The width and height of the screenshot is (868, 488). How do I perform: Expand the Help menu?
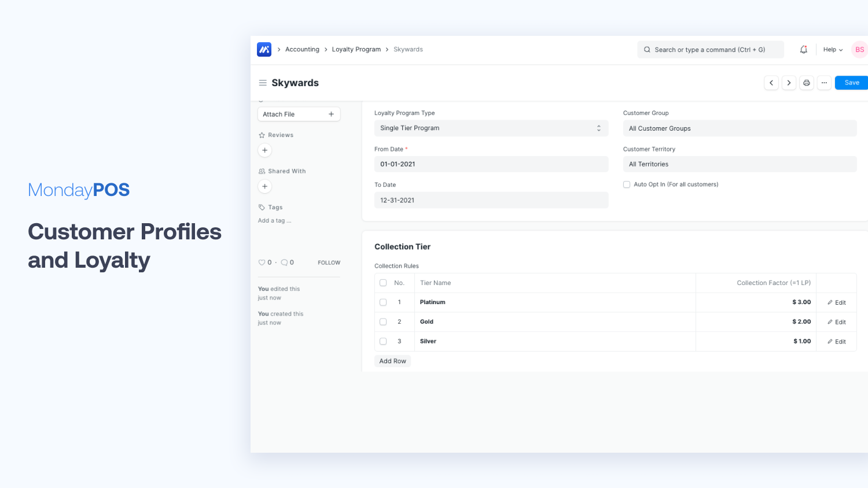click(833, 50)
